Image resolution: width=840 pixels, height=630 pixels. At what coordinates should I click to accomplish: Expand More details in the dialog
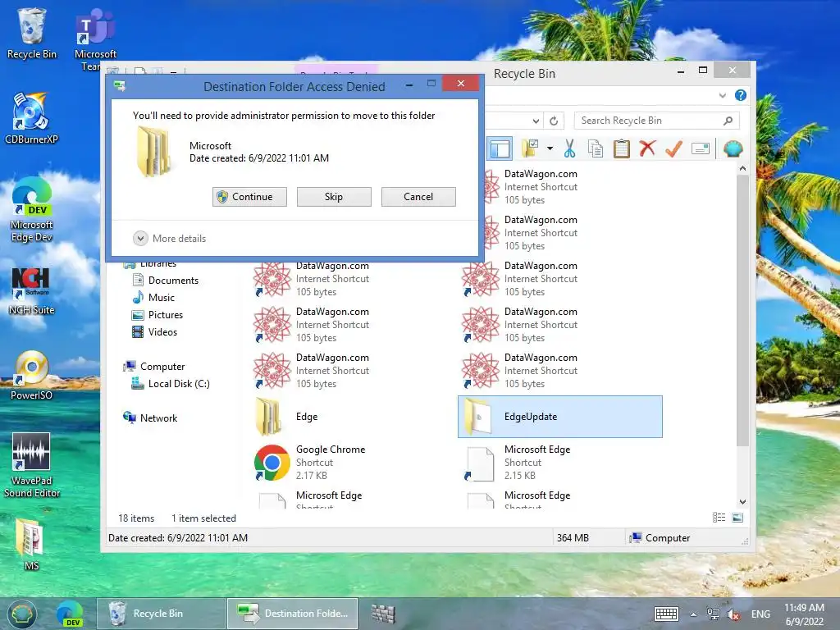170,239
